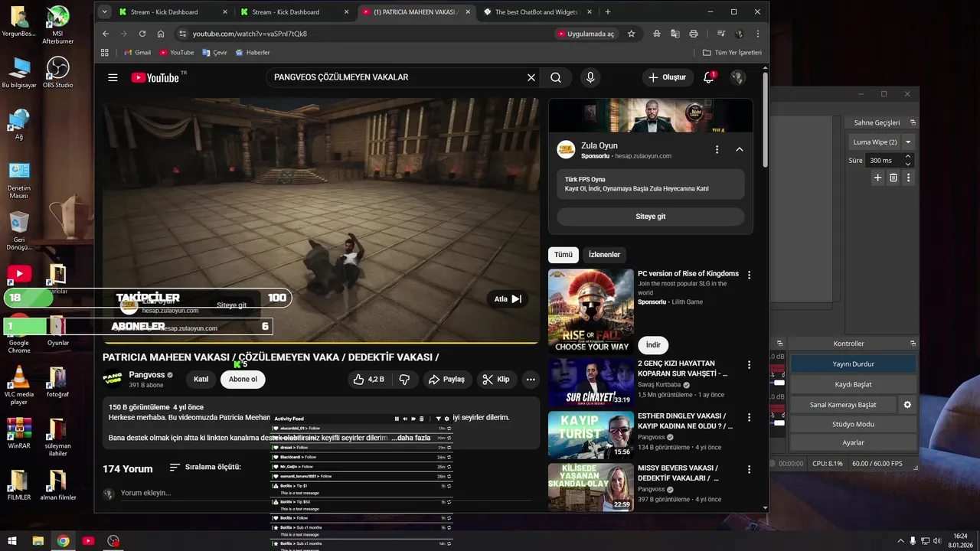Open the YouTube notifications bell
This screenshot has width=980, height=551.
click(709, 77)
